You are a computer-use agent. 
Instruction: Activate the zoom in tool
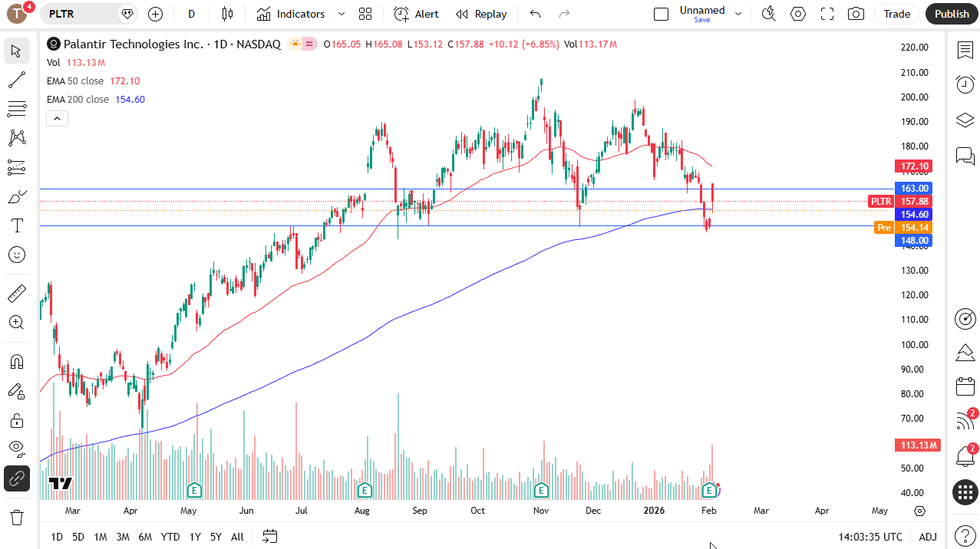[16, 322]
